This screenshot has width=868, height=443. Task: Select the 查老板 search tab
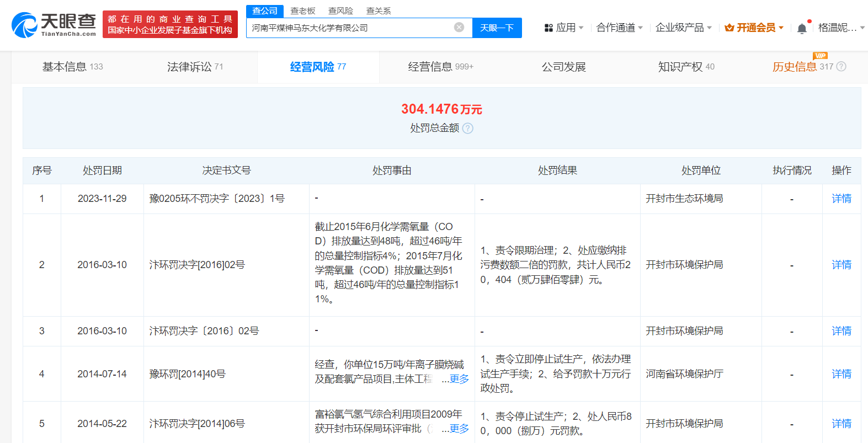[x=303, y=11]
